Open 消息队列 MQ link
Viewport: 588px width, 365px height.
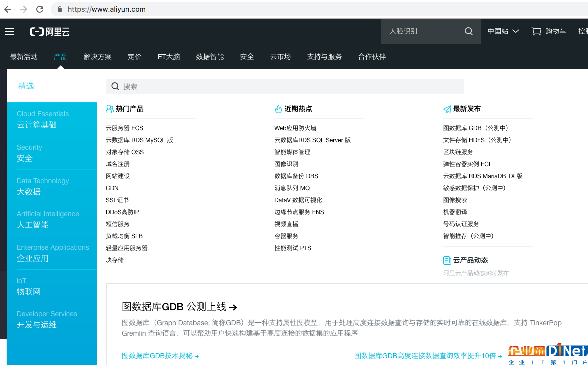(292, 188)
